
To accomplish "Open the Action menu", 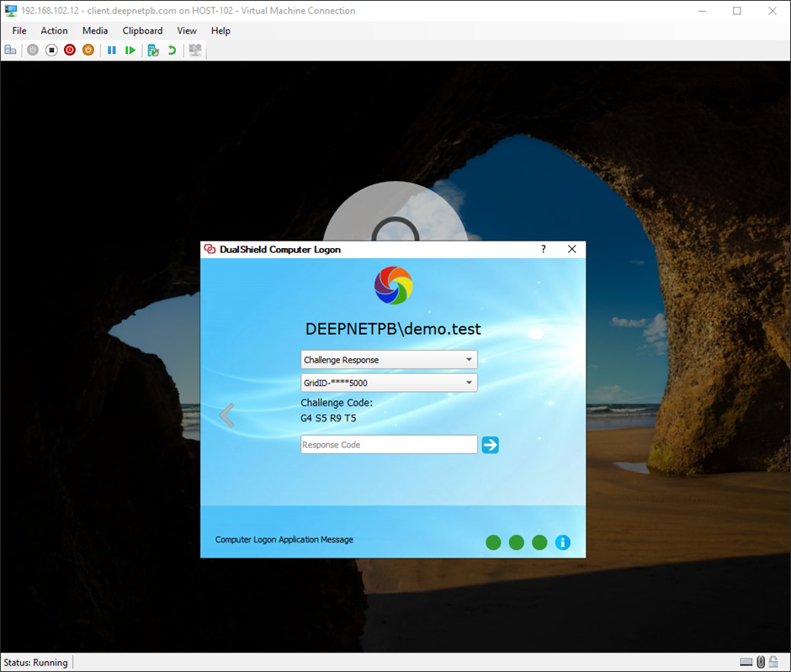I will [54, 31].
